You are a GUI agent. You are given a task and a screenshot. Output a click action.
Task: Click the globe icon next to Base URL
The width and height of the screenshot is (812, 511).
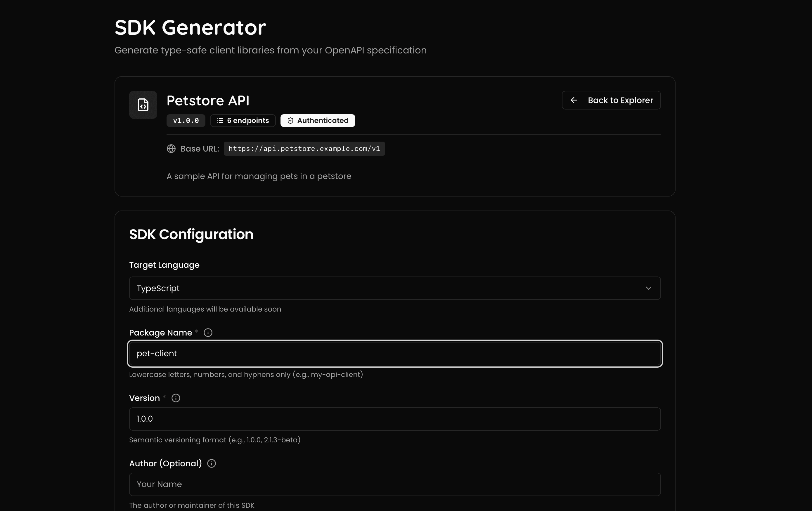[172, 149]
